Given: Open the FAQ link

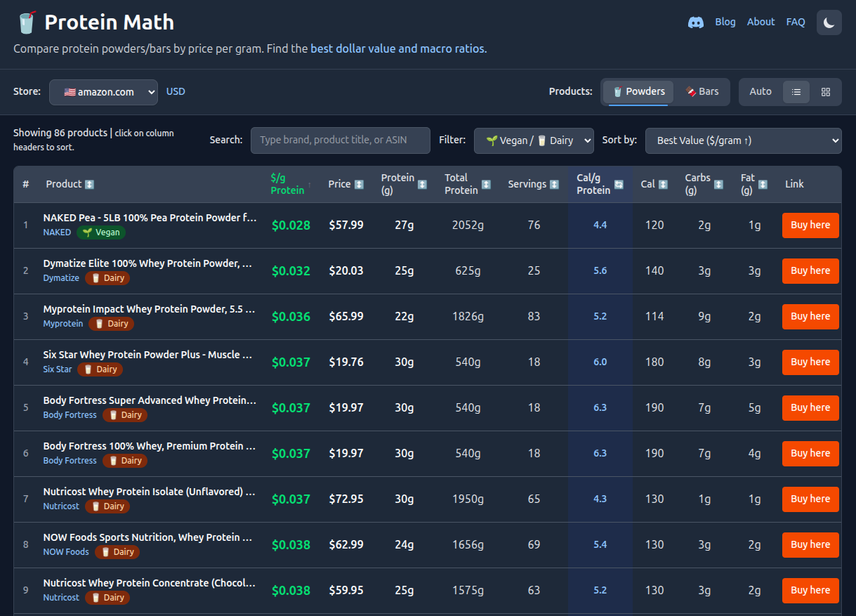Looking at the screenshot, I should (796, 22).
